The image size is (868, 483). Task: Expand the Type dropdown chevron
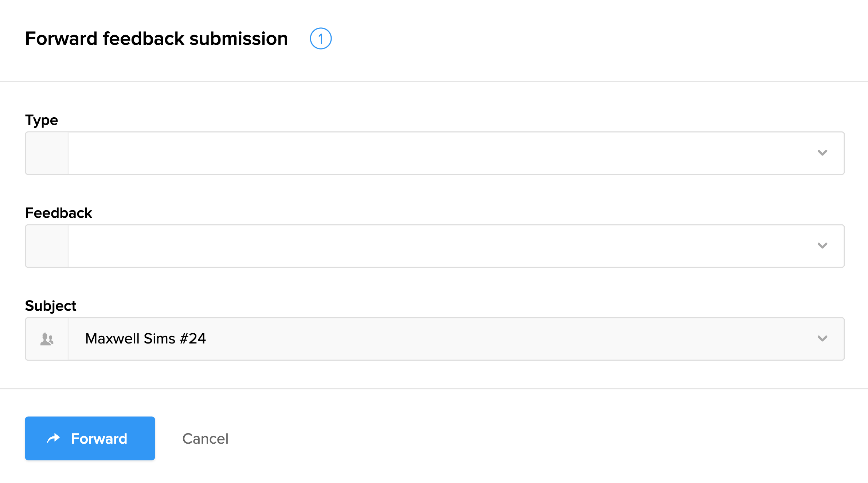click(822, 153)
